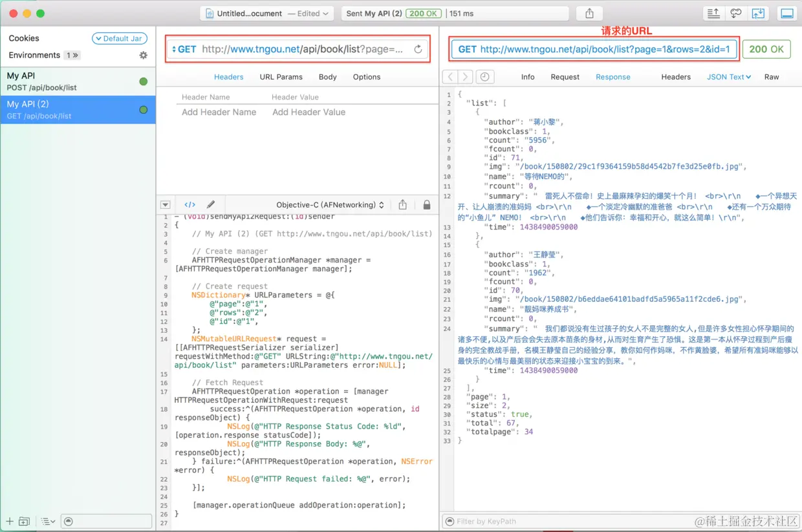Screen dimensions: 802x532
Task: Click the green status dot of My API (2)
Action: tap(144, 110)
